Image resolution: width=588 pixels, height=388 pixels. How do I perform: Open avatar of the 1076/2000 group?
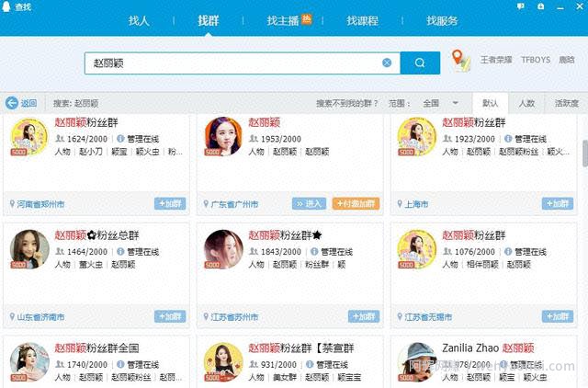(x=417, y=249)
